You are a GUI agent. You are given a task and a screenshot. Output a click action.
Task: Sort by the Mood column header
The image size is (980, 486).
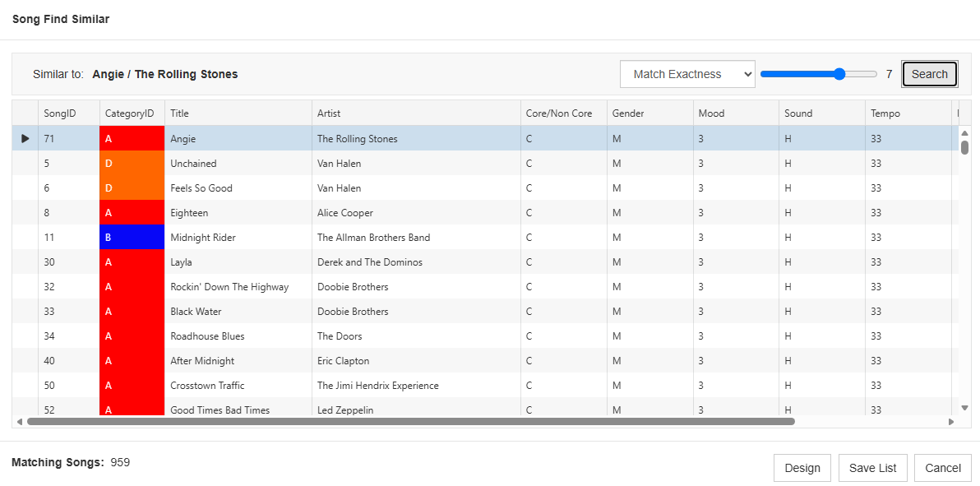coord(737,113)
